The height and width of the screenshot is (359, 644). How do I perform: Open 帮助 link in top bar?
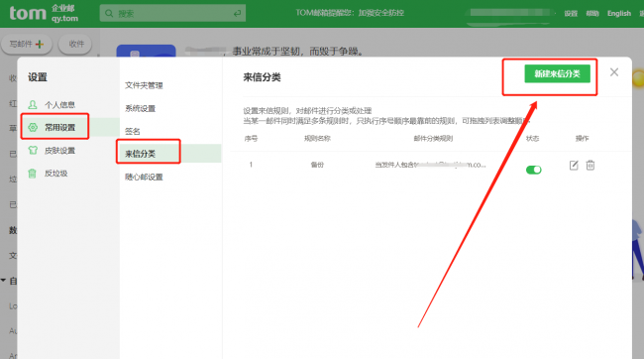(592, 14)
